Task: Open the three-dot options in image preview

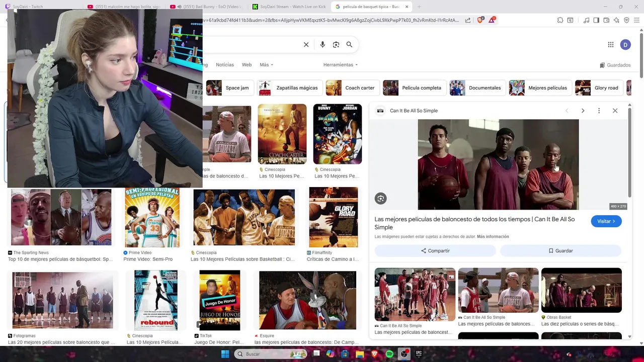Action: [x=599, y=111]
